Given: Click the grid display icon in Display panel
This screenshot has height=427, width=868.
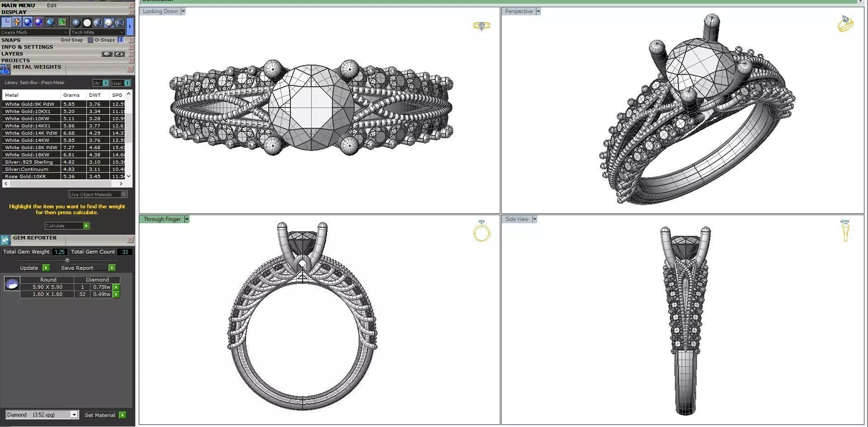Looking at the screenshot, I should coord(6,22).
